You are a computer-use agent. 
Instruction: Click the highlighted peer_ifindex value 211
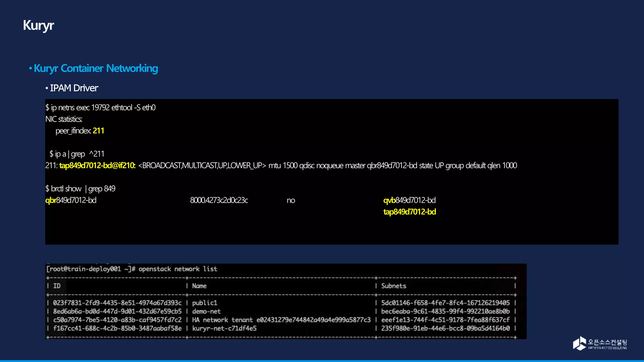tap(98, 131)
